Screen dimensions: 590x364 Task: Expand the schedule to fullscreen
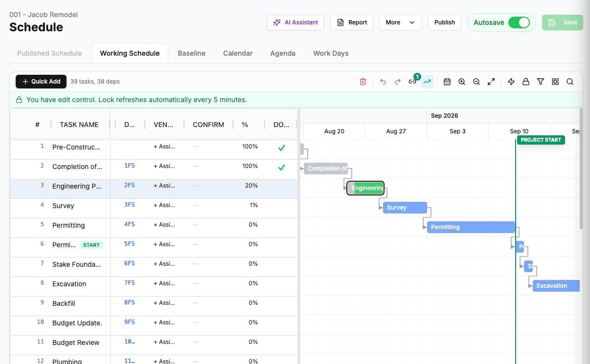[x=491, y=82]
